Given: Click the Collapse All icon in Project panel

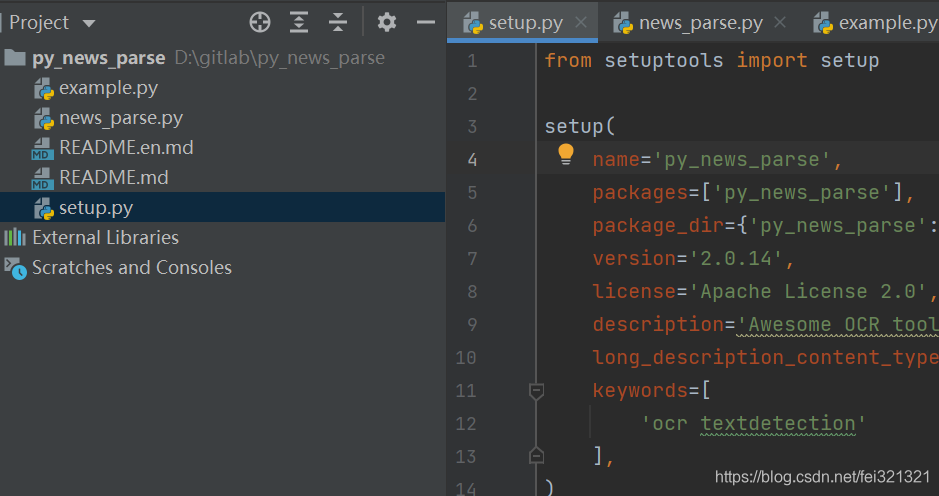Looking at the screenshot, I should (x=338, y=22).
